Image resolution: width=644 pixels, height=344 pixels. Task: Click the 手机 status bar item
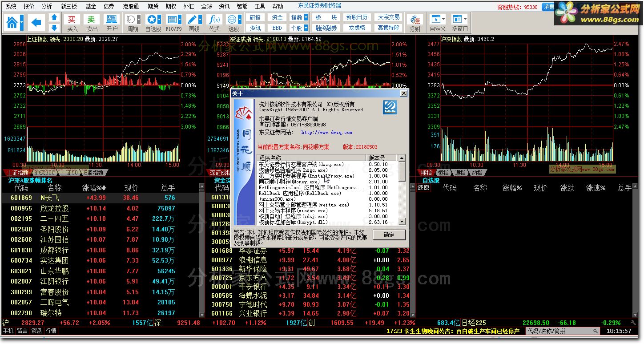(x=8, y=331)
